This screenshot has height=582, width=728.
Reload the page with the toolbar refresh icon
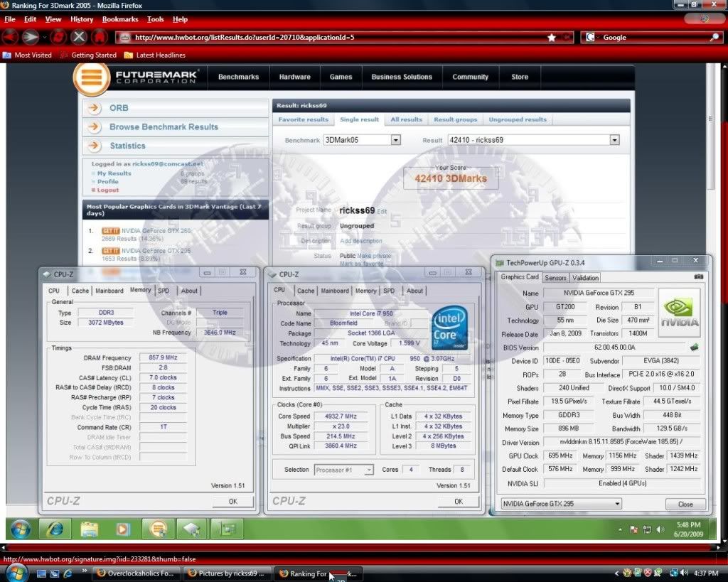coord(59,37)
